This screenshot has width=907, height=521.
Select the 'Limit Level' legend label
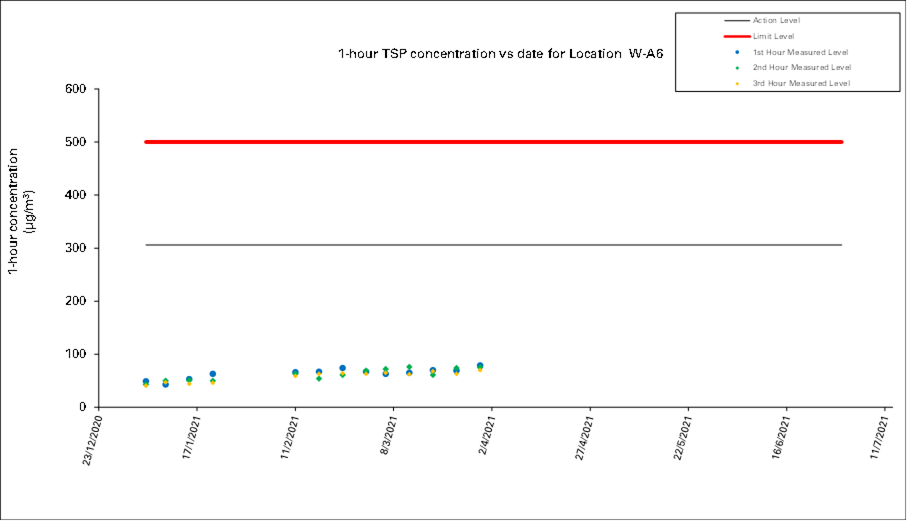(x=773, y=35)
